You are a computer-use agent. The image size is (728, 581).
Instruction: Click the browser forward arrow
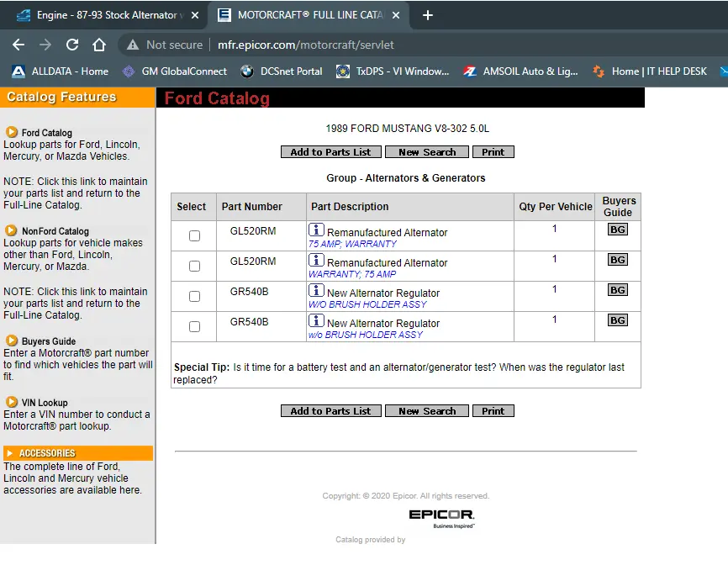[x=45, y=45]
